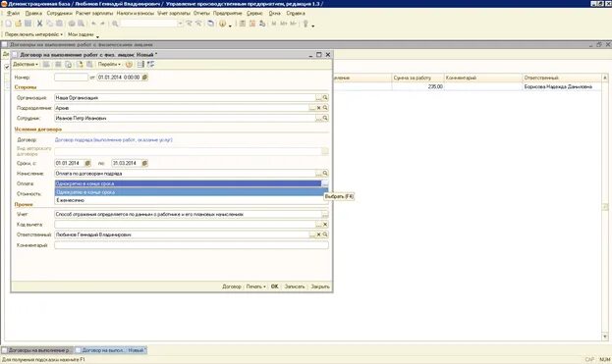Click the magnifier icon in Начисление field
Image resolution: width=612 pixels, height=364 pixels.
coord(325,173)
